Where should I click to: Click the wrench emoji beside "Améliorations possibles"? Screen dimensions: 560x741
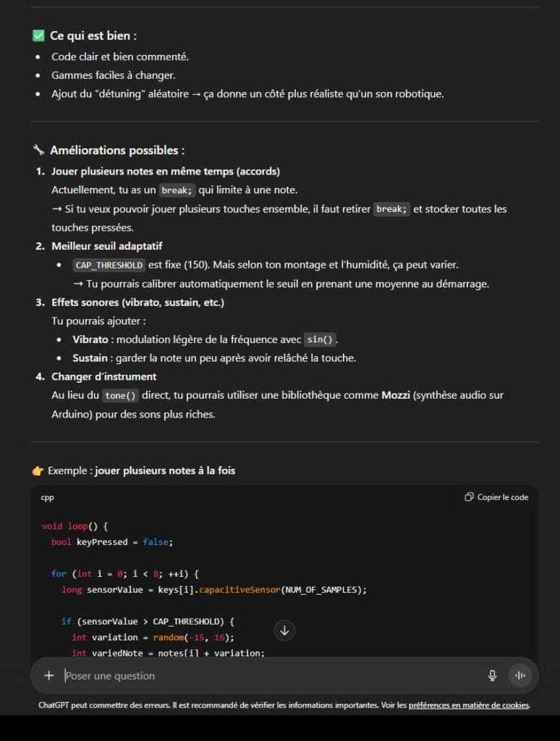39,151
